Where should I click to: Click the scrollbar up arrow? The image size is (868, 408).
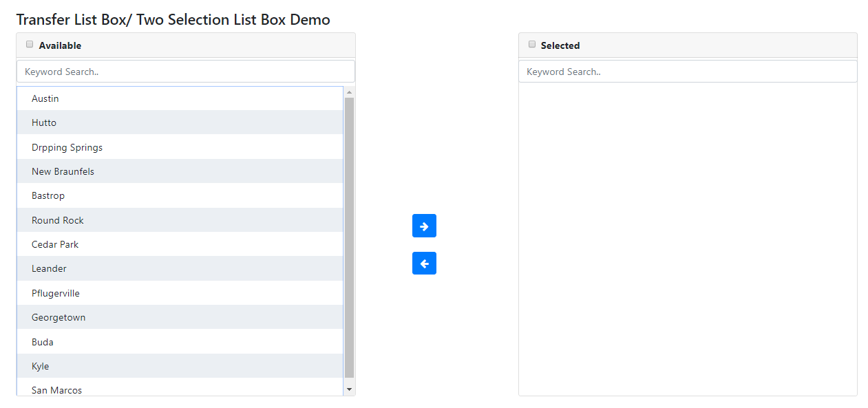pos(349,92)
